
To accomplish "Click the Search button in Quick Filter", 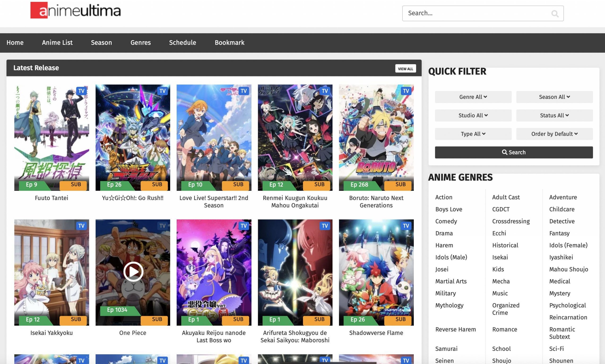I will [514, 152].
